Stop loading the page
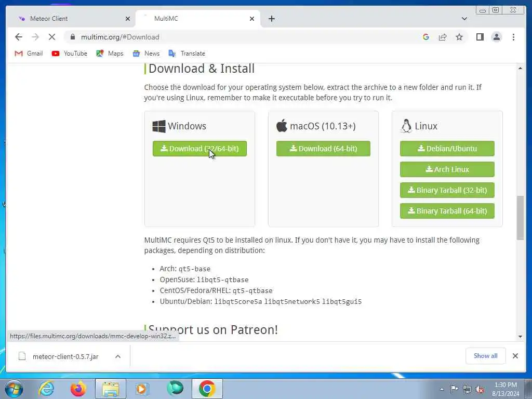 [52, 37]
